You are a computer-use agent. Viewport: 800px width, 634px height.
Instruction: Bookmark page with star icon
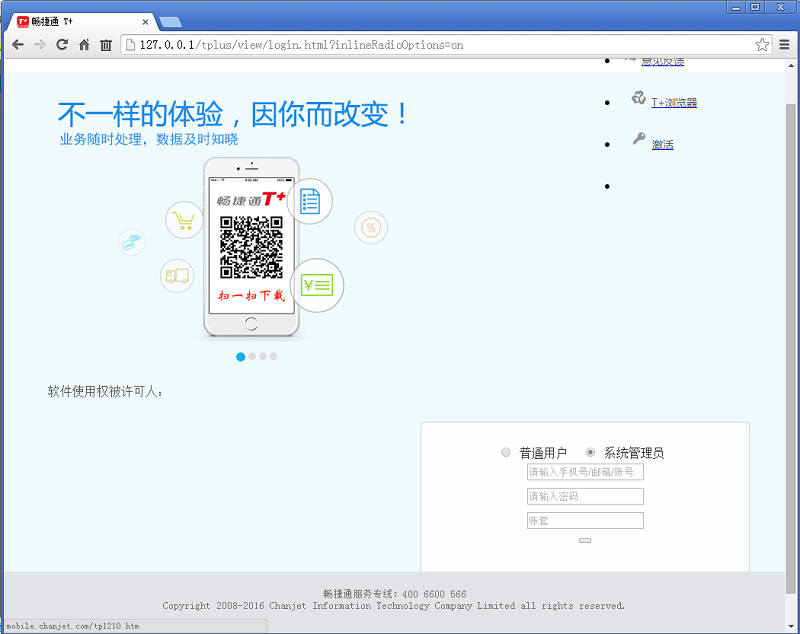click(x=762, y=45)
